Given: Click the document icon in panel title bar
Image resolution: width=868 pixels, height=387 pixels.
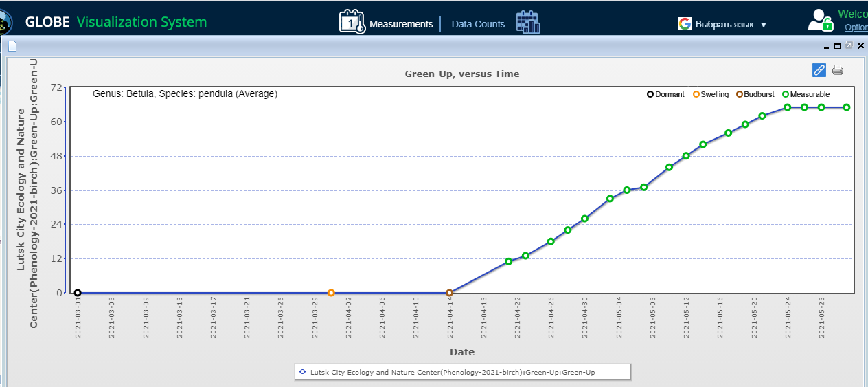Looking at the screenshot, I should (12, 46).
